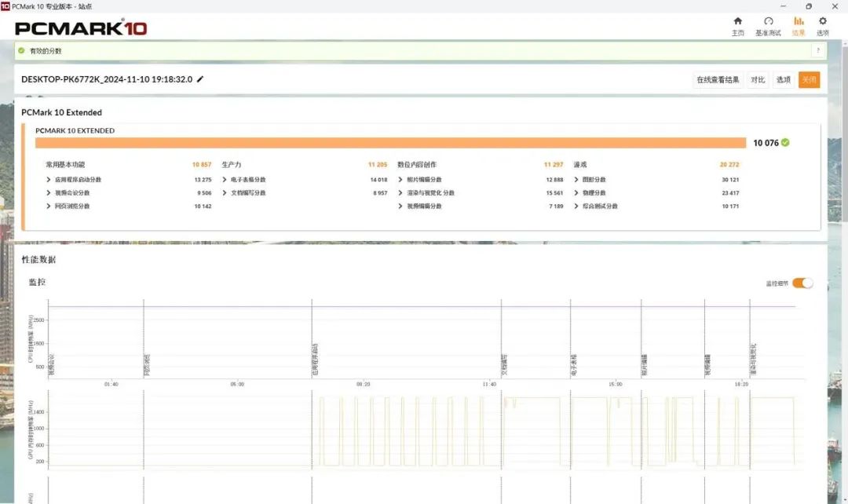Click the 生产力 score 11 205
This screenshot has width=848, height=504.
(378, 164)
